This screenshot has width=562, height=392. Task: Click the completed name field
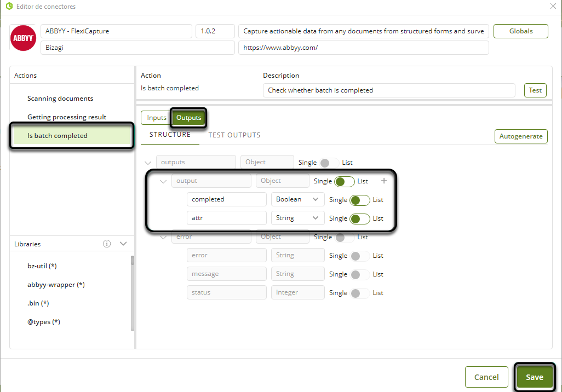(227, 199)
